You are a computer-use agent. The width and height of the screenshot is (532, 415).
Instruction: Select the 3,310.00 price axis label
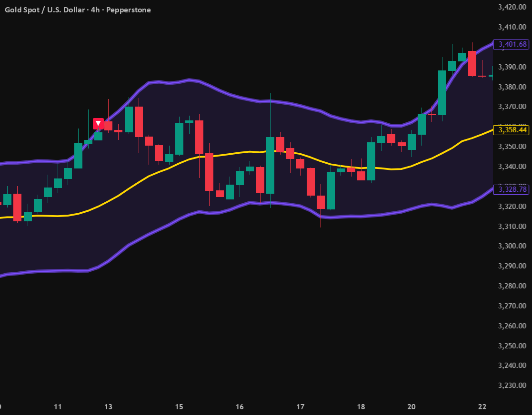click(512, 227)
